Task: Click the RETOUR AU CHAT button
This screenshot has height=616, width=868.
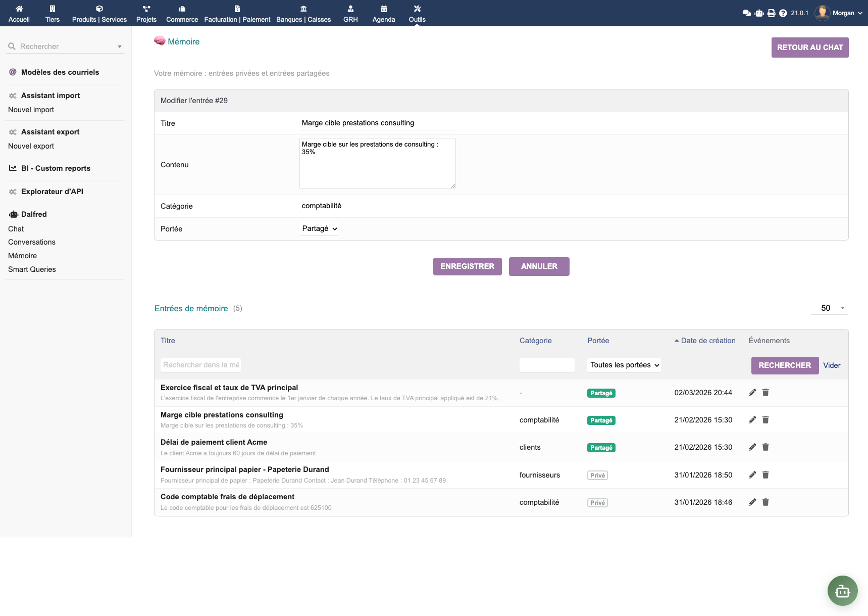Action: tap(809, 48)
